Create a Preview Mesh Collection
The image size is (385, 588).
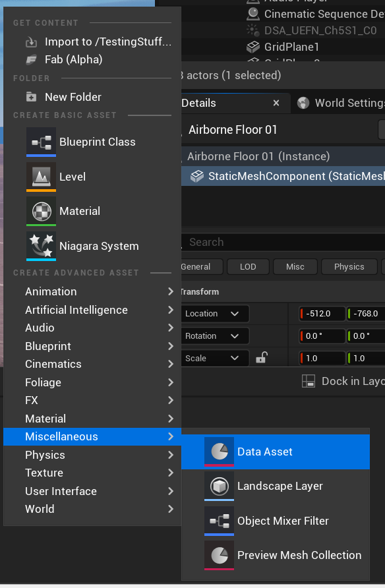coord(276,556)
